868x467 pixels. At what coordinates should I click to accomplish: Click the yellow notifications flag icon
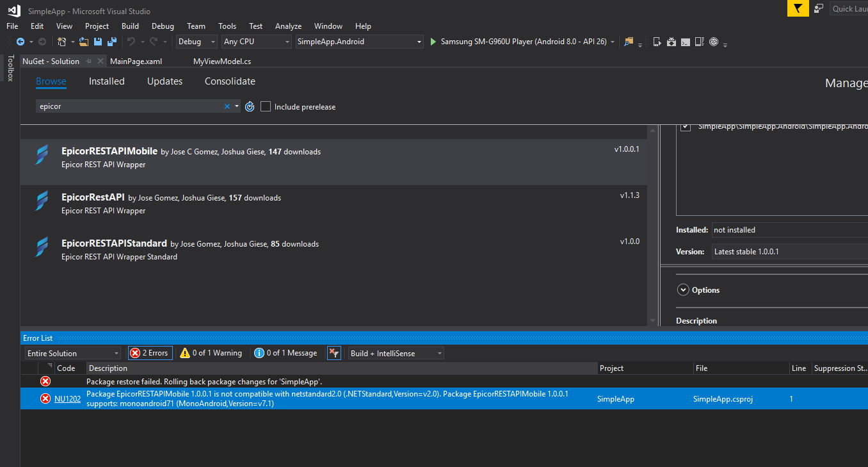798,8
